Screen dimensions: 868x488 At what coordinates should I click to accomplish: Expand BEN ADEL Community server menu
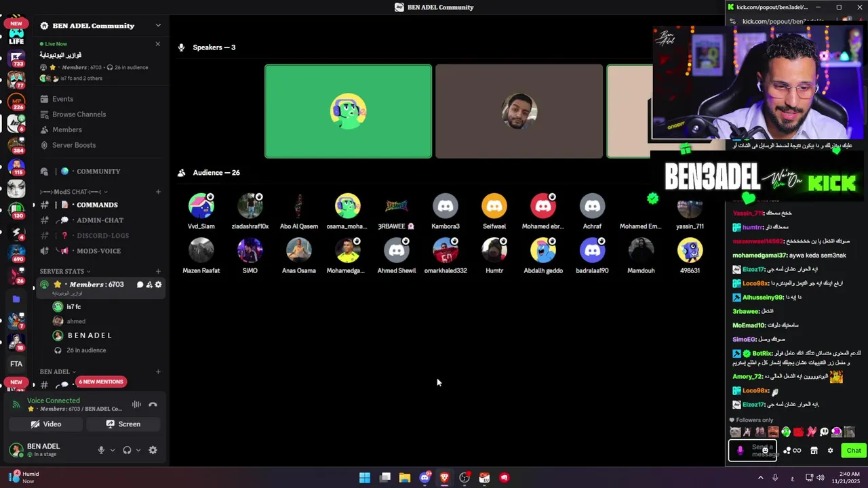click(158, 26)
